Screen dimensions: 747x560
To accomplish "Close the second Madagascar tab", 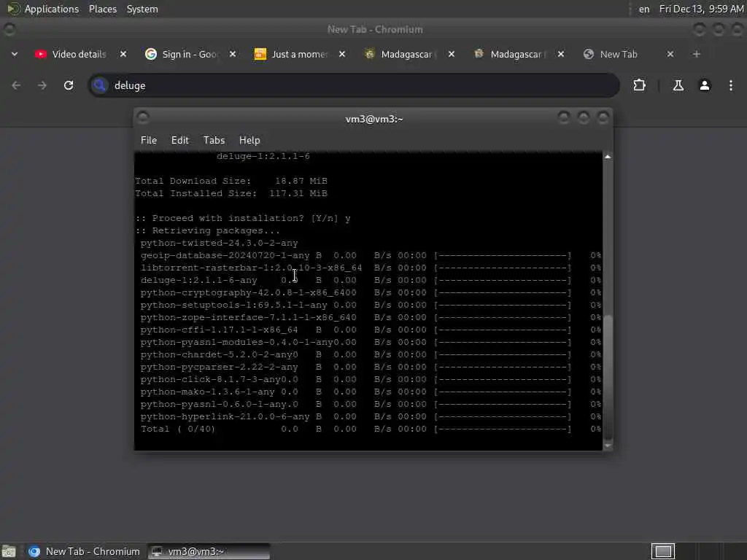I will coord(561,54).
